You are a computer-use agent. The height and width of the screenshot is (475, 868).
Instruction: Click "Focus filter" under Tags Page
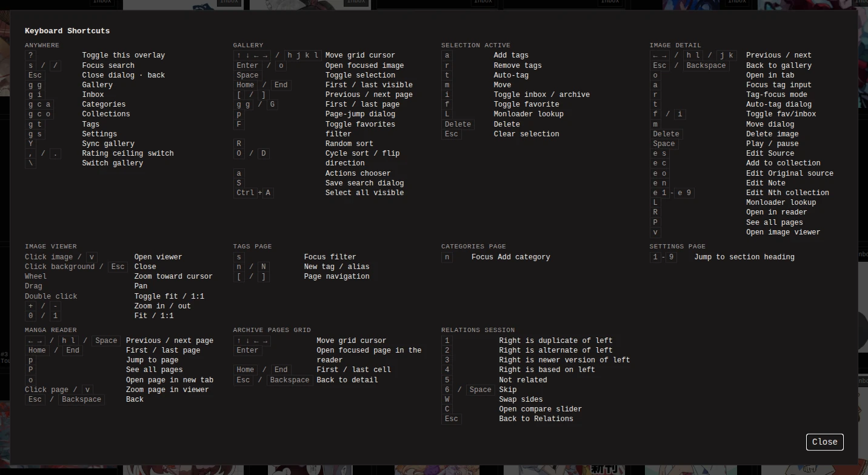[330, 257]
